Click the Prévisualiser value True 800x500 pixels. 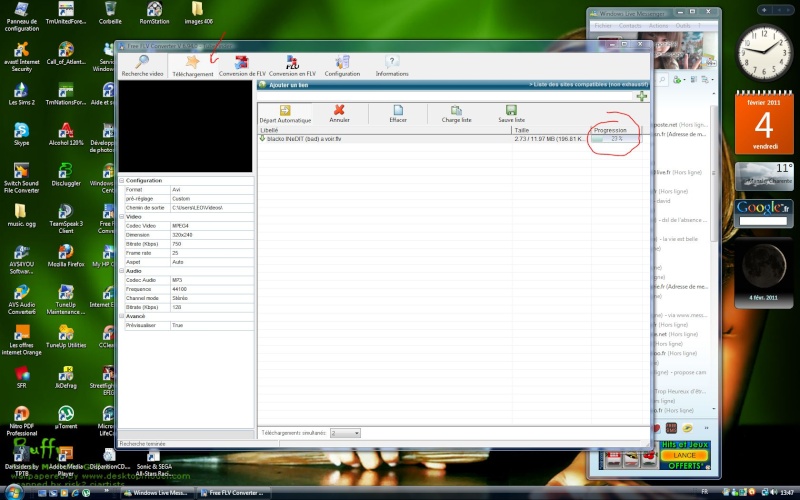tap(212, 326)
